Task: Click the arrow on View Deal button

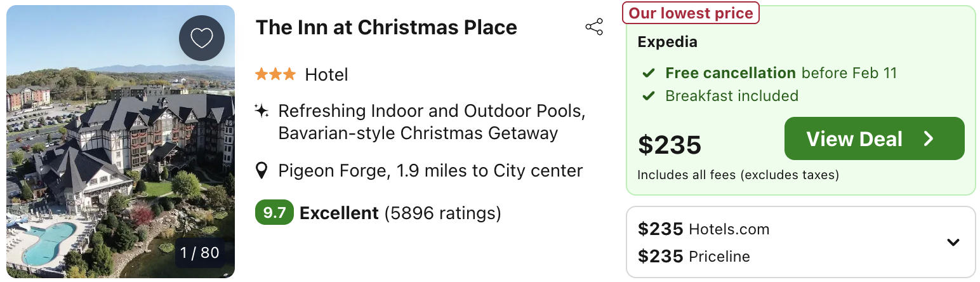Action: (x=929, y=139)
